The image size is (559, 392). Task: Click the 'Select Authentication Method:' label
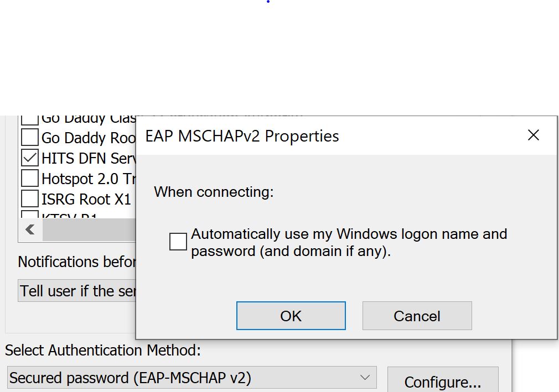[x=90, y=350]
